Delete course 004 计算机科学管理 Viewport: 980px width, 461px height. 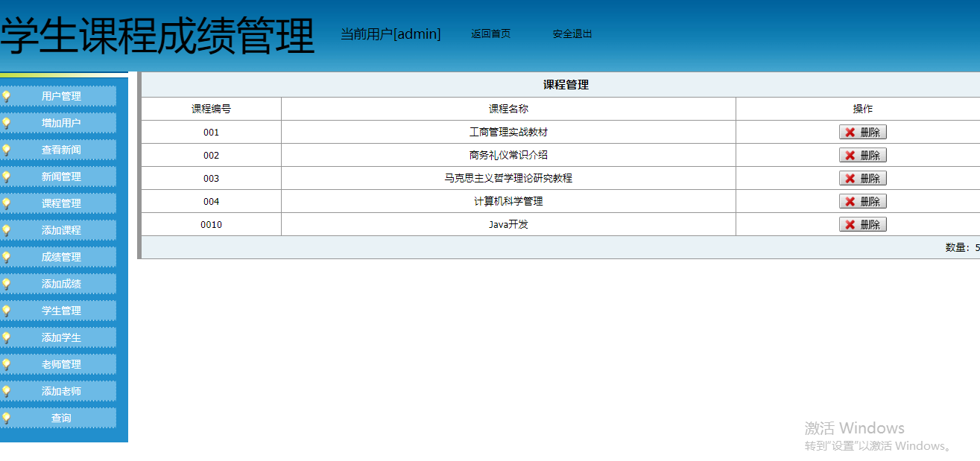point(863,201)
